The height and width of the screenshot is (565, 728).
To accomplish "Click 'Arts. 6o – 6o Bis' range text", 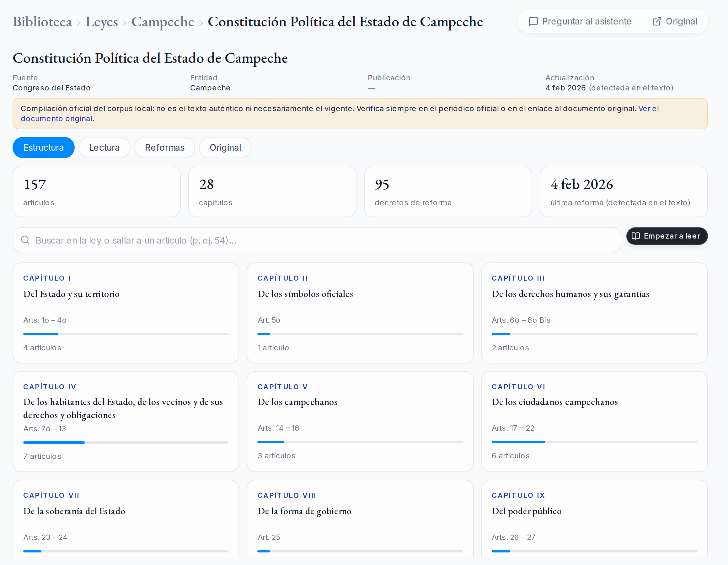I will [x=521, y=320].
